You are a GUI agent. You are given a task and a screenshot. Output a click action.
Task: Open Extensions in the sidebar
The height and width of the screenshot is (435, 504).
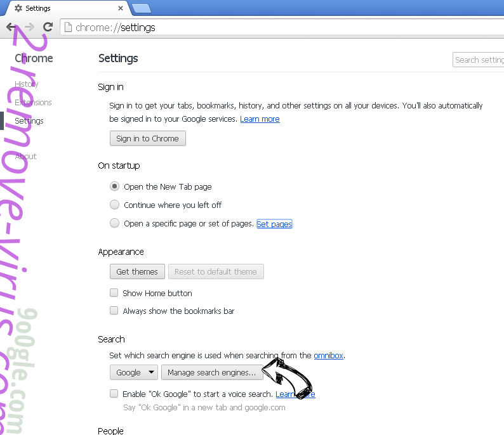(x=33, y=103)
